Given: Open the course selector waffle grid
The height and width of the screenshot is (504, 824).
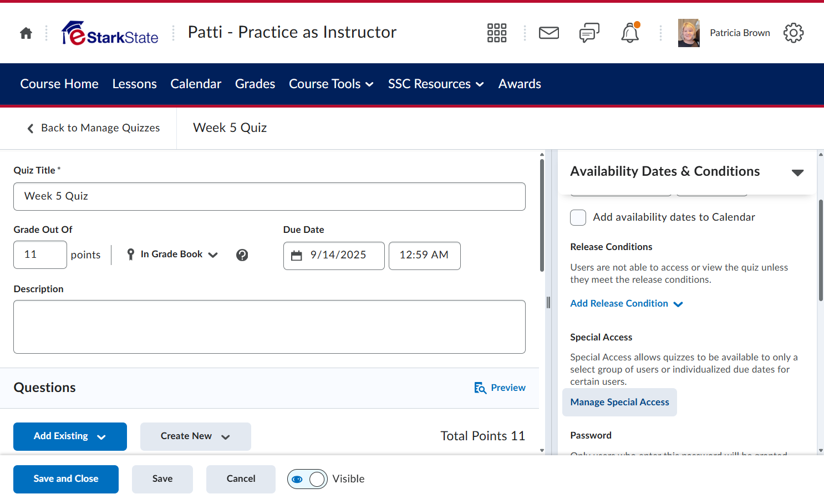Looking at the screenshot, I should click(497, 33).
